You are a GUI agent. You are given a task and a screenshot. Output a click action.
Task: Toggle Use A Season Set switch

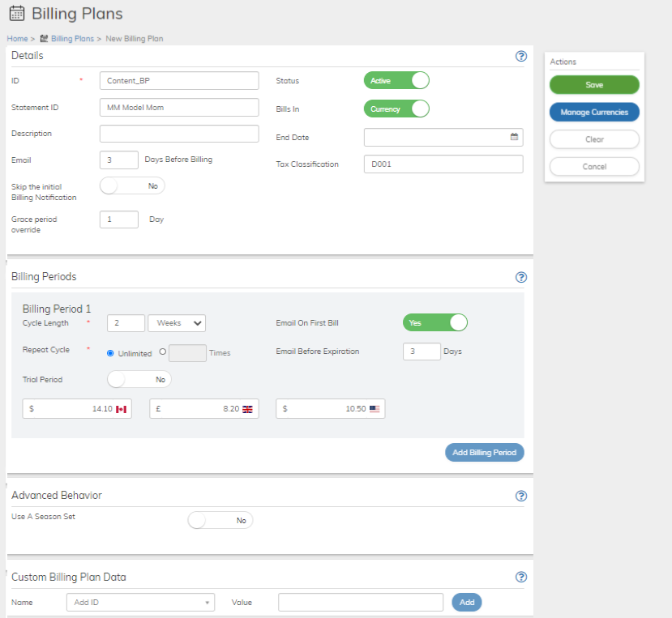[220, 520]
